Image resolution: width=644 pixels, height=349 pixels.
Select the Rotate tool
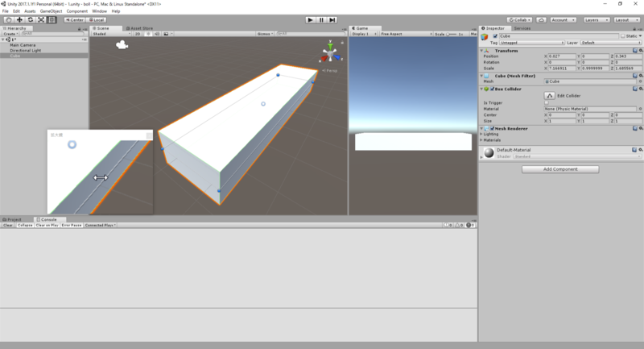pyautogui.click(x=31, y=19)
